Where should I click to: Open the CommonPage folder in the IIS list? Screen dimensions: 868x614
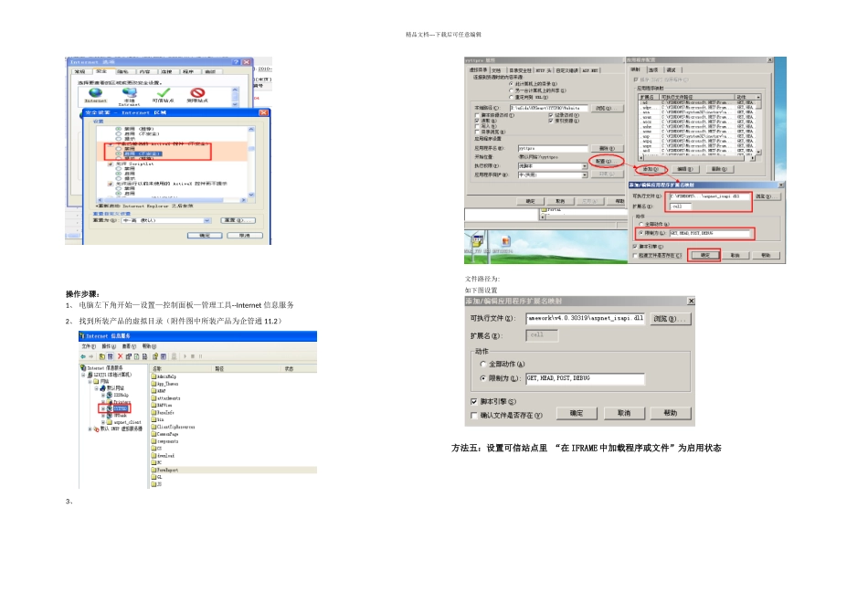[x=165, y=434]
